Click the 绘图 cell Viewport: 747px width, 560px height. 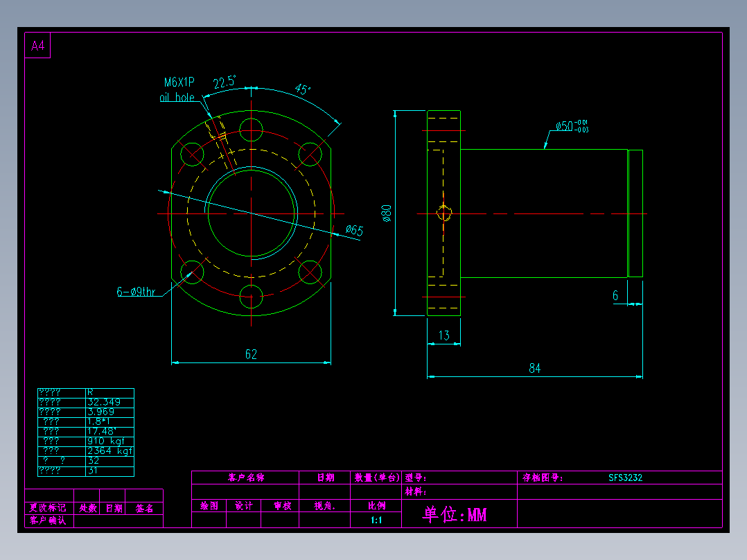click(209, 506)
